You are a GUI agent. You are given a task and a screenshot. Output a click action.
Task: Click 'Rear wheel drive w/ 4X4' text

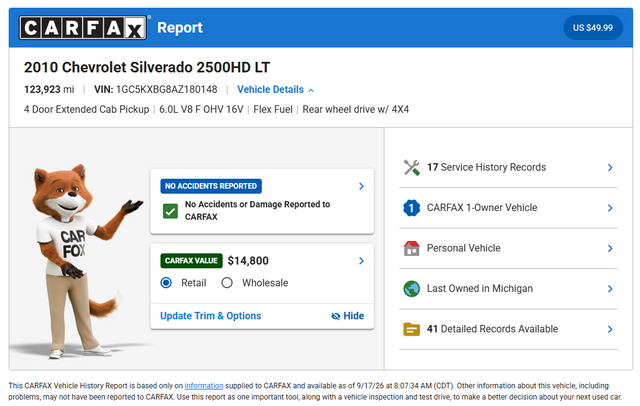tap(356, 109)
